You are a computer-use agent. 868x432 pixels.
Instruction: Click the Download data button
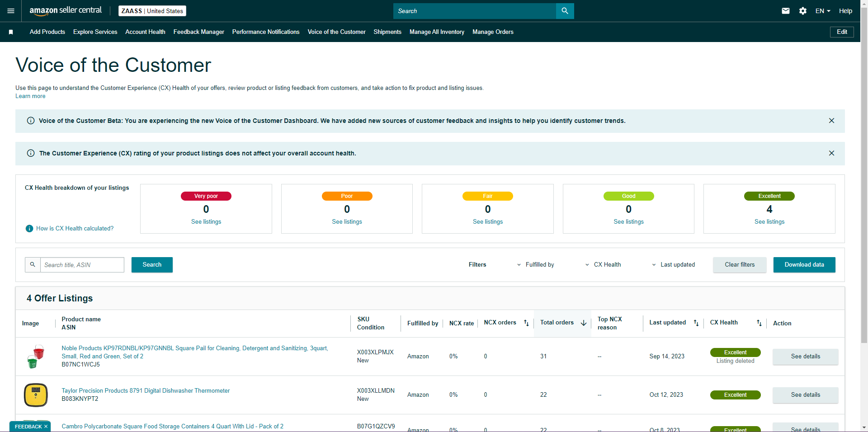pyautogui.click(x=804, y=265)
